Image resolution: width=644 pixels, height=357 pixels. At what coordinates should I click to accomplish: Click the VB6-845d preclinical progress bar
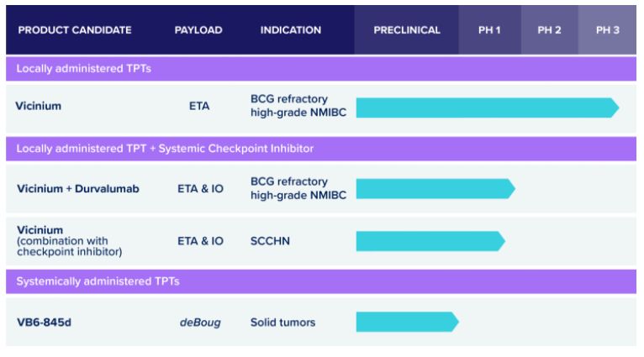pyautogui.click(x=408, y=322)
